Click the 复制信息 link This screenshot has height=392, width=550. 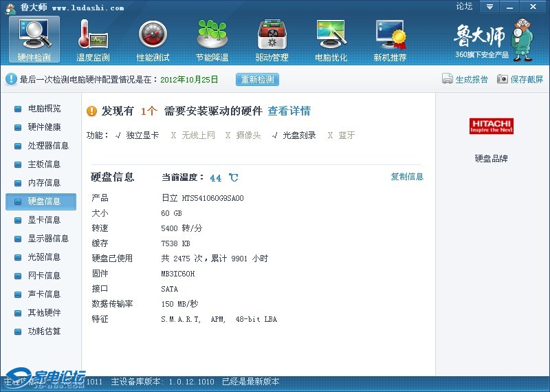407,177
